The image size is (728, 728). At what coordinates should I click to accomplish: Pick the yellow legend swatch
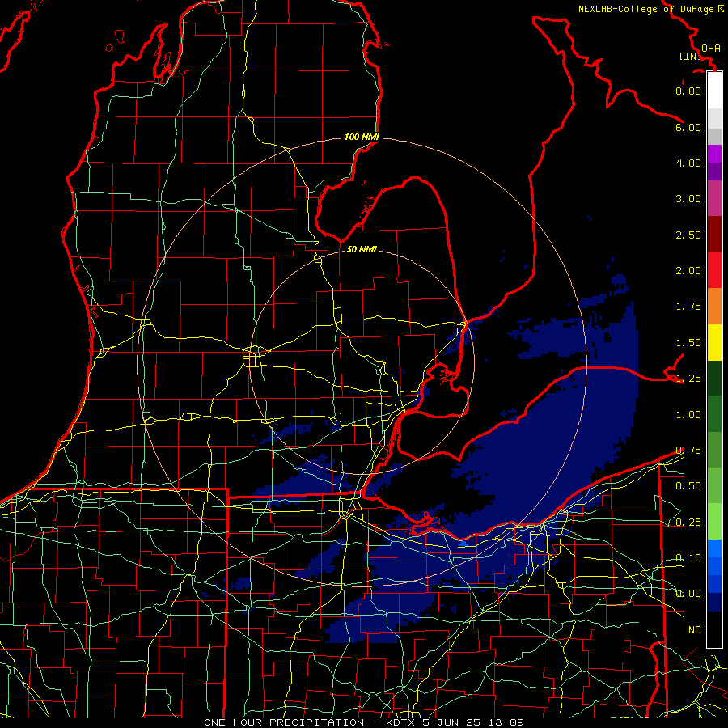(714, 342)
